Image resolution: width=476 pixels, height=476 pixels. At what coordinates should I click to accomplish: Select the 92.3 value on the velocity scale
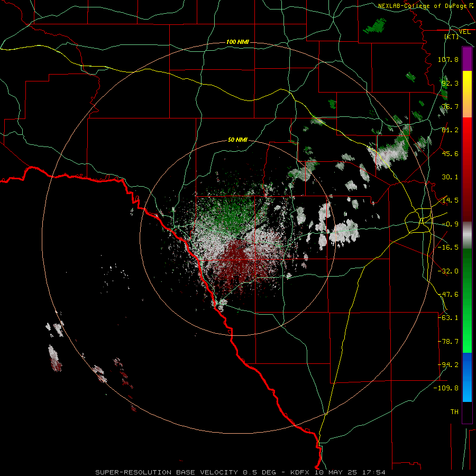coord(450,83)
